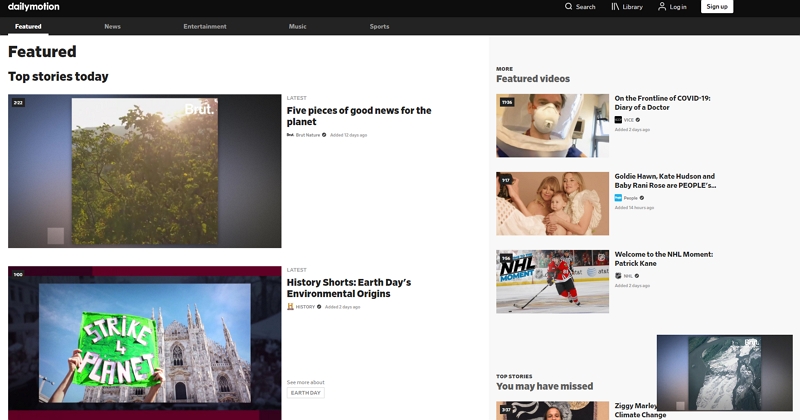Image resolution: width=800 pixels, height=420 pixels.
Task: Play the COVID-19 doctor video thumbnail
Action: tap(553, 126)
